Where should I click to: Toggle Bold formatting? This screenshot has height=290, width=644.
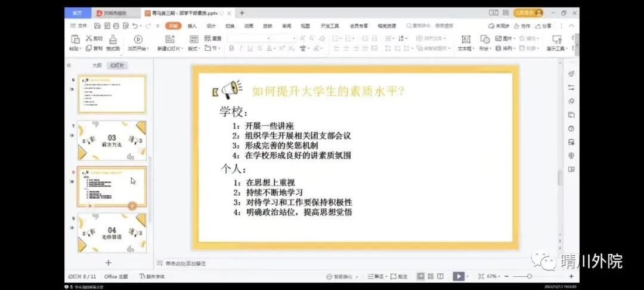[x=231, y=48]
